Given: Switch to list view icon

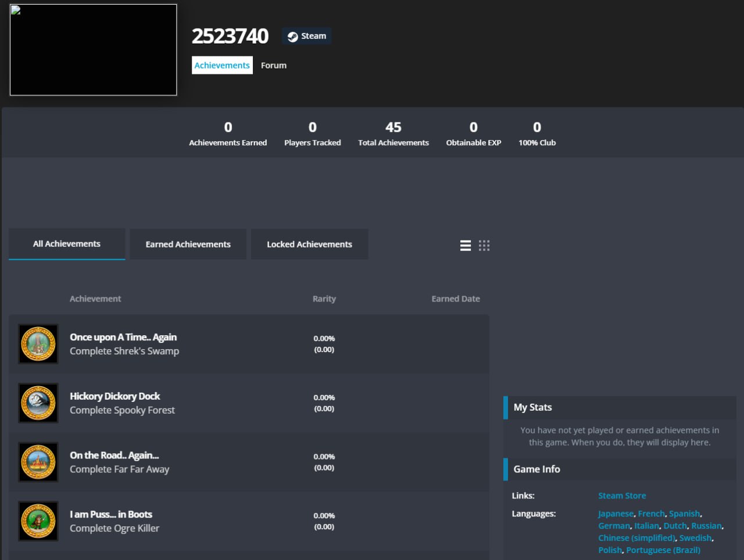Looking at the screenshot, I should click(x=466, y=246).
